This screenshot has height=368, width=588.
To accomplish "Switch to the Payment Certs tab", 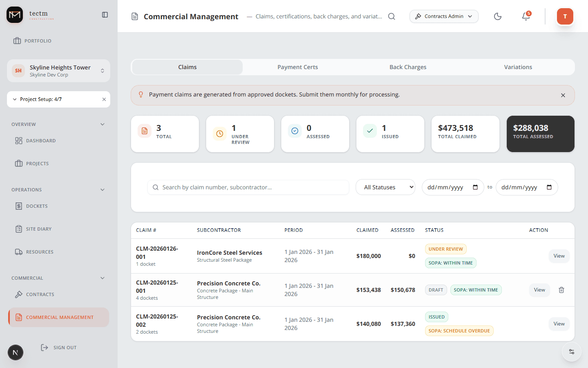I will (x=298, y=67).
